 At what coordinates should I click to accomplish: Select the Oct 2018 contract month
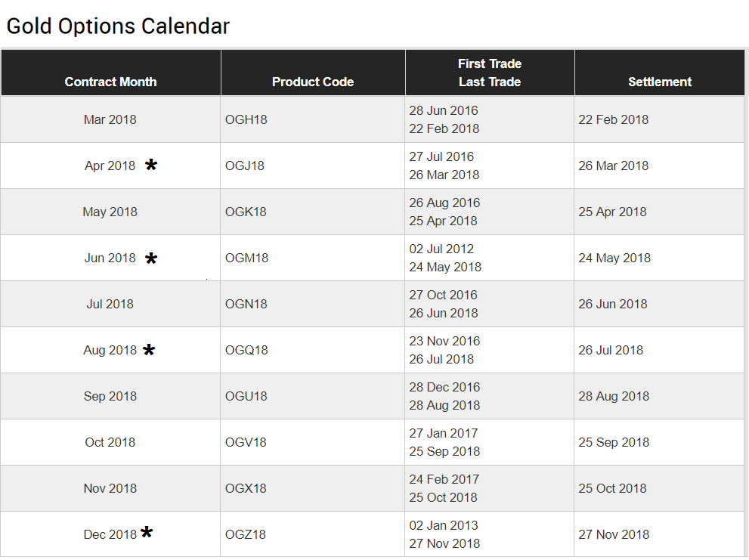click(110, 442)
